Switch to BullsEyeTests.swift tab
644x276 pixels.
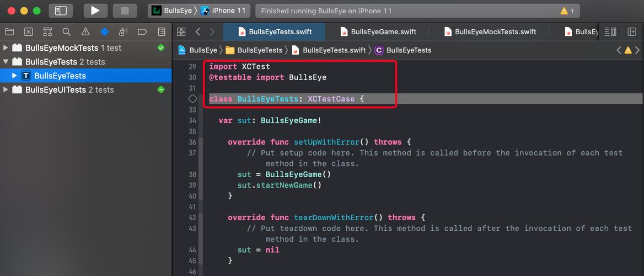[275, 31]
